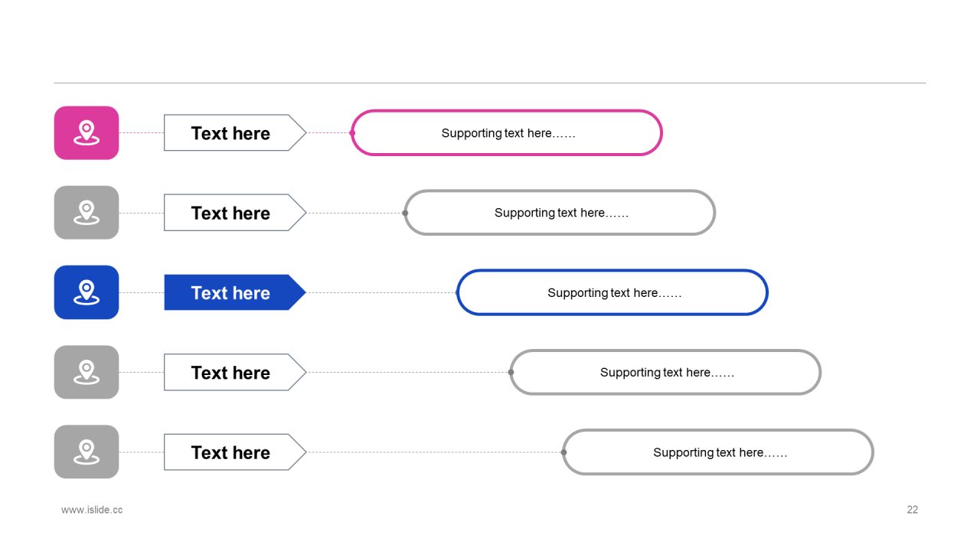Screen dimensions: 980x551
Task: Click the pink connector dot on the pink box
Action: click(x=352, y=133)
